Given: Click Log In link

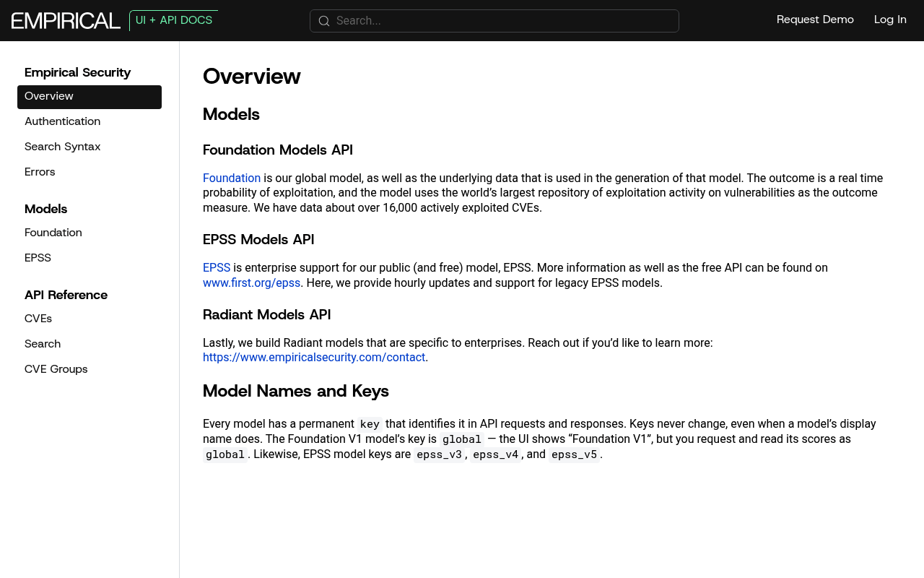Looking at the screenshot, I should pyautogui.click(x=890, y=20).
